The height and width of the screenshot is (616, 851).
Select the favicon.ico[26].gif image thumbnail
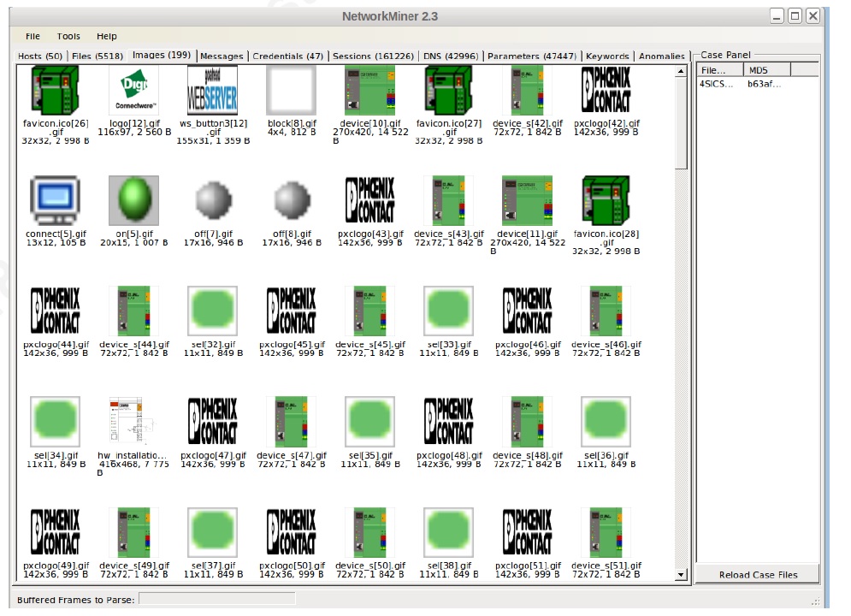coord(56,90)
